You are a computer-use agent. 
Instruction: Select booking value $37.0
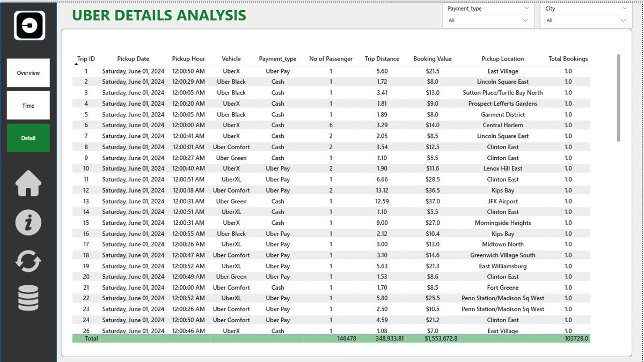[x=433, y=201]
